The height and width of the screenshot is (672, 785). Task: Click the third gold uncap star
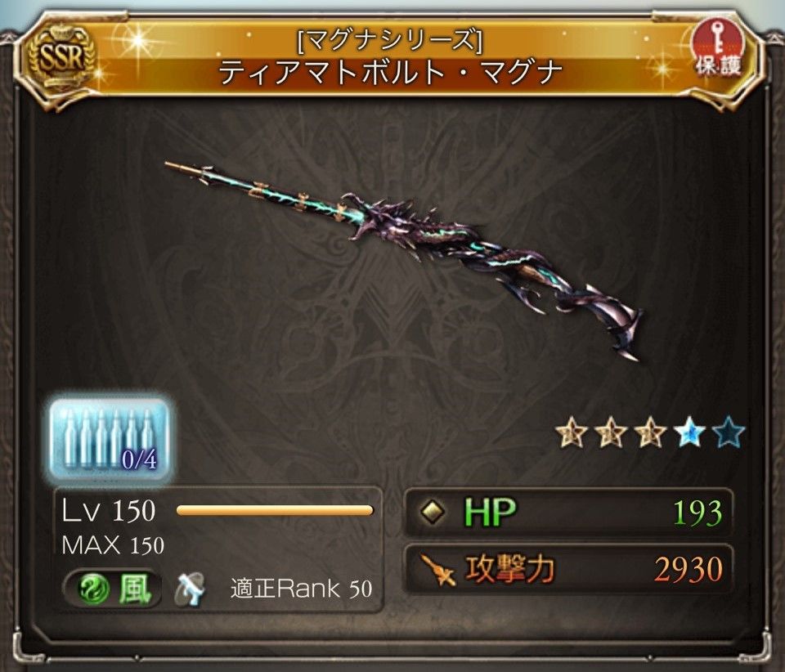[x=650, y=432]
